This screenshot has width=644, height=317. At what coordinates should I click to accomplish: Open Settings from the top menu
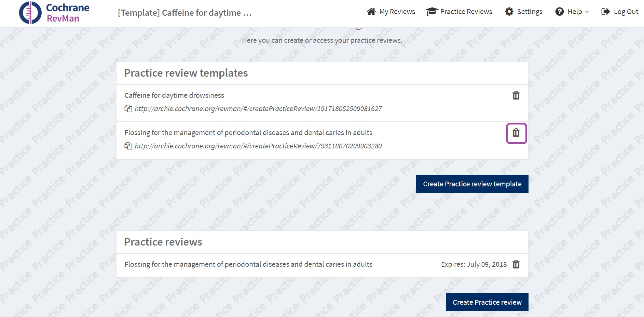[x=530, y=12]
